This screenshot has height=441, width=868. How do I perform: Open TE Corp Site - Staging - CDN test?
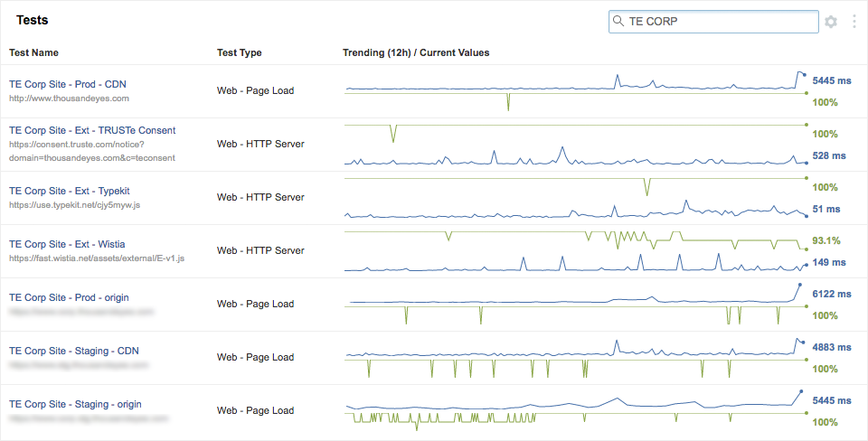click(74, 351)
